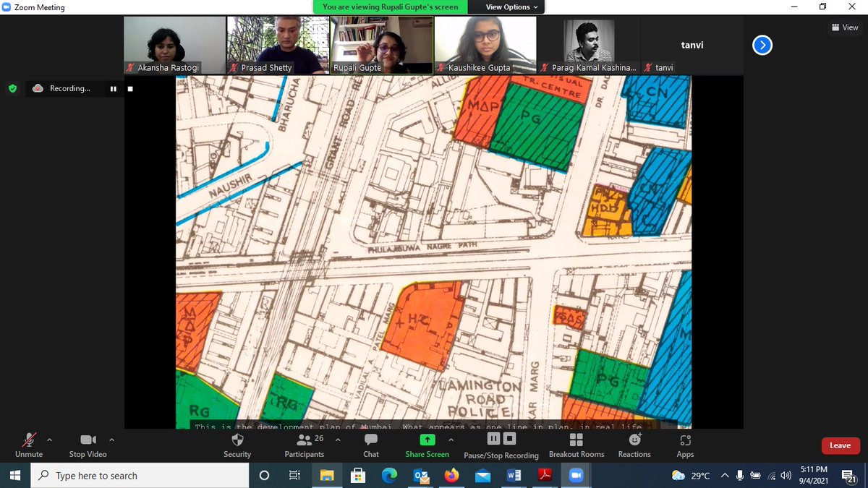Click the shared screen viewing banner
The image size is (868, 488).
point(390,7)
